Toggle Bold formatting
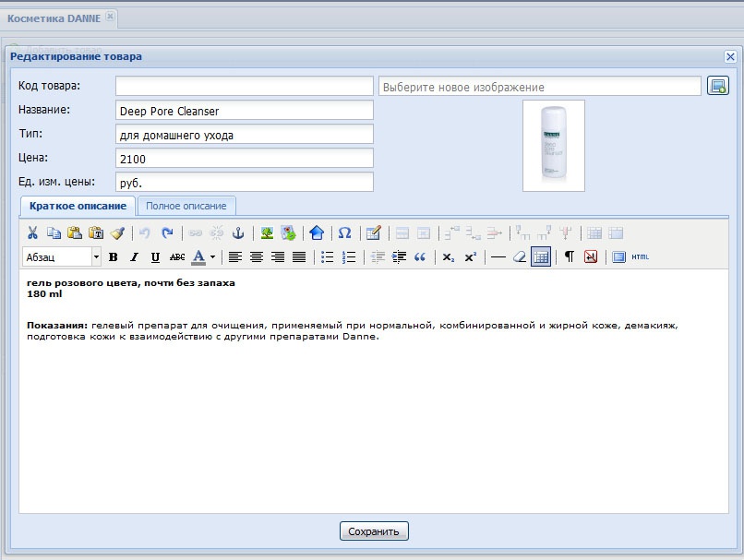 pyautogui.click(x=113, y=257)
